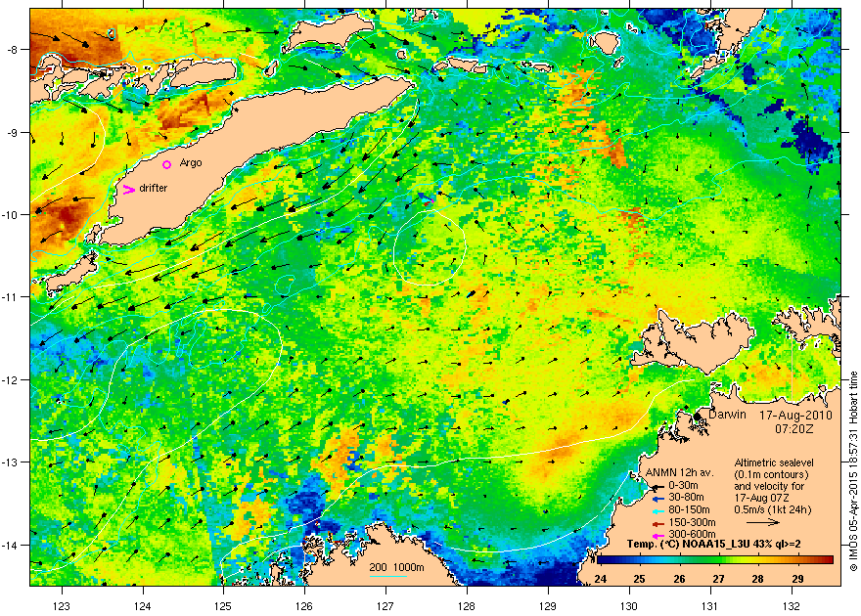Click the 'Altimetric sealevel' caption line
This screenshot has height=616, width=861.
[x=774, y=462]
